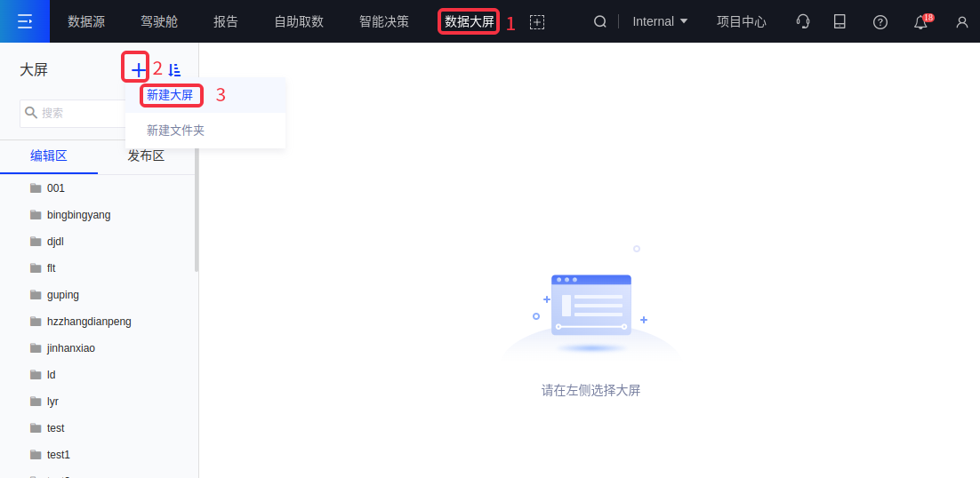Click the sort order icon beside plus
Screen dimensions: 980x478
coord(174,69)
